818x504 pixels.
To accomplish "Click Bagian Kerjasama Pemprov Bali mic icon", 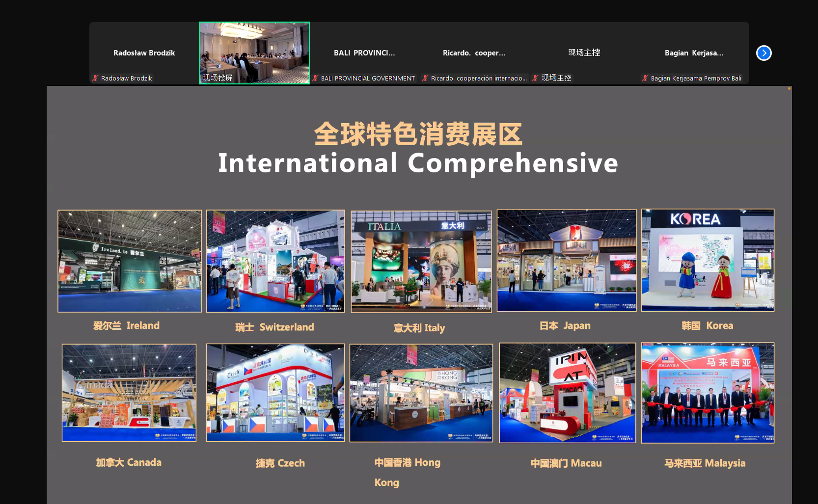I will click(x=646, y=78).
